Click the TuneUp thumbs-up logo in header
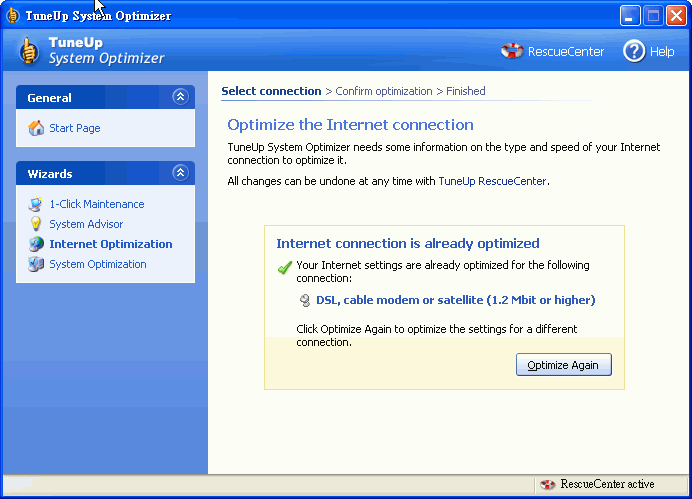This screenshot has height=499, width=692. [x=29, y=50]
